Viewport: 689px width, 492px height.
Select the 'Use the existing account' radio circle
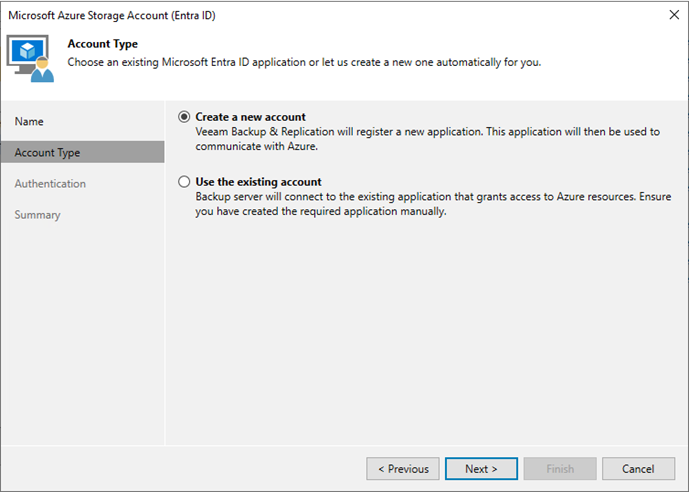tap(183, 182)
